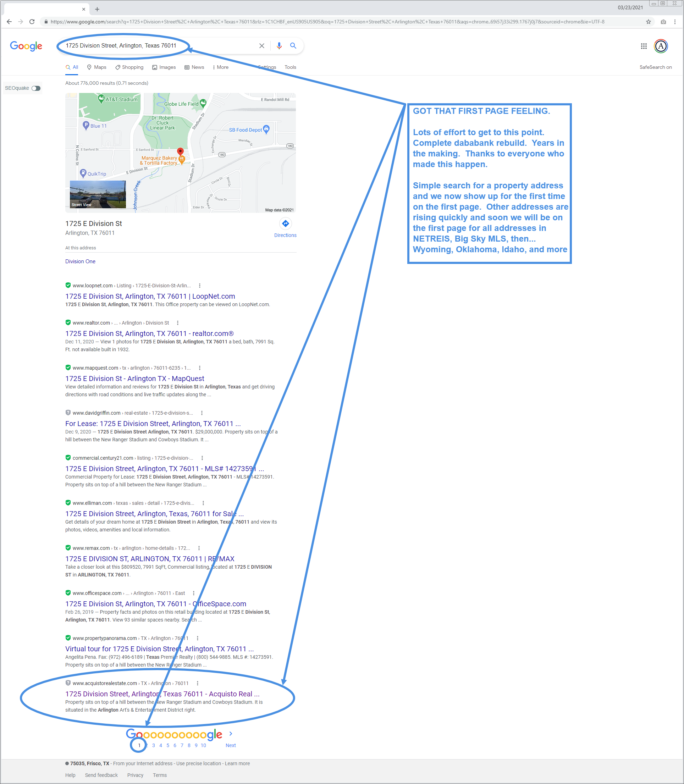The width and height of the screenshot is (684, 784).
Task: Open the Street View thumbnail
Action: click(98, 194)
